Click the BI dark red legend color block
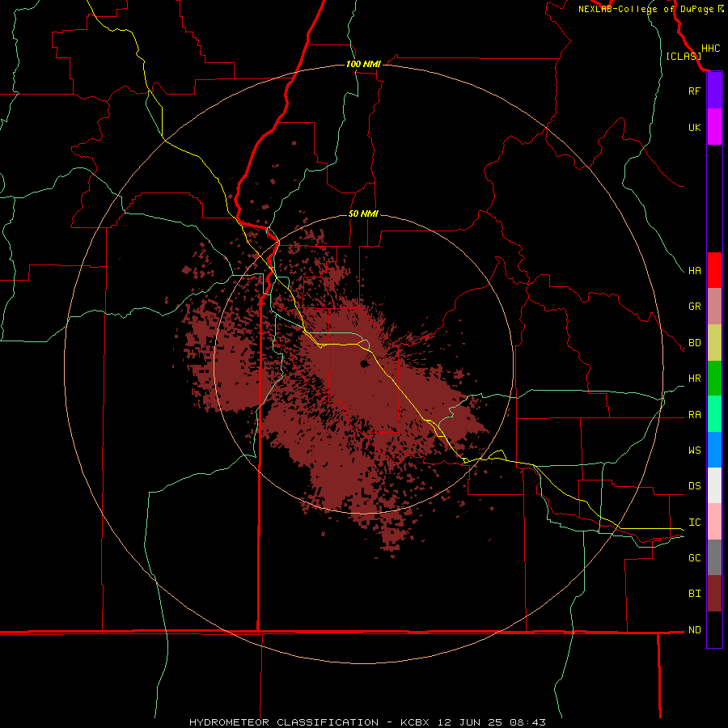 click(x=714, y=594)
